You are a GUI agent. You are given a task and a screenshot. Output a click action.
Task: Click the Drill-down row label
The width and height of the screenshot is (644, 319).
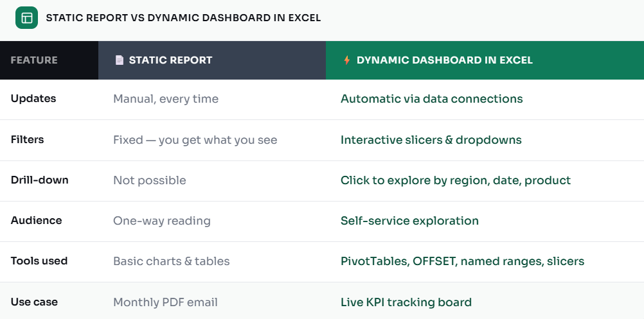coord(39,180)
